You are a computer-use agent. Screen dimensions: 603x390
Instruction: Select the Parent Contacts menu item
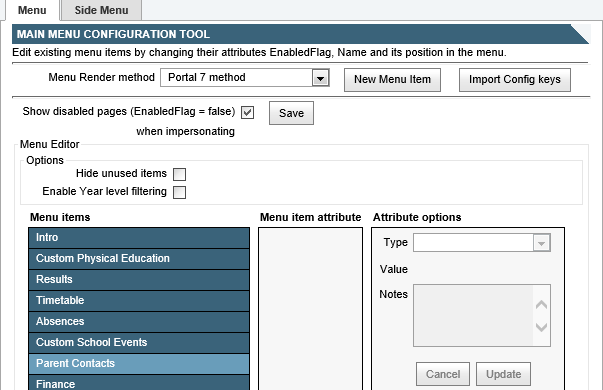click(x=139, y=364)
